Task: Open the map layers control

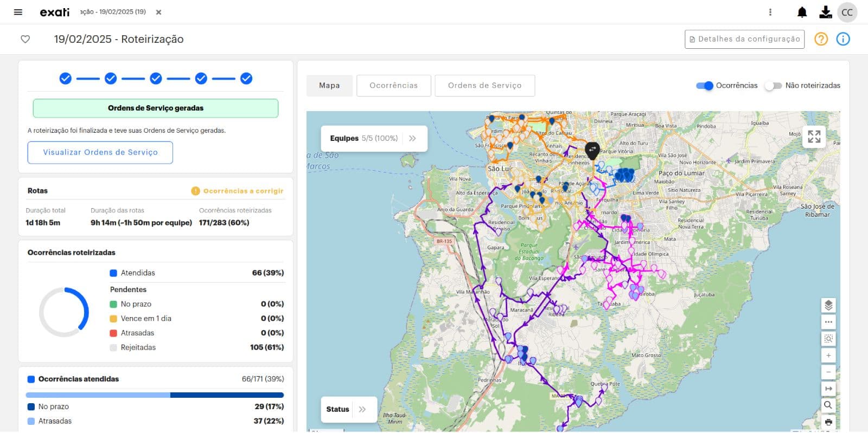Action: pos(828,305)
